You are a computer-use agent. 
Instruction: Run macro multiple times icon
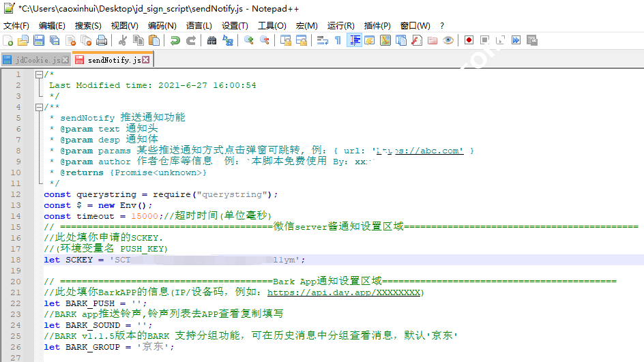(516, 40)
